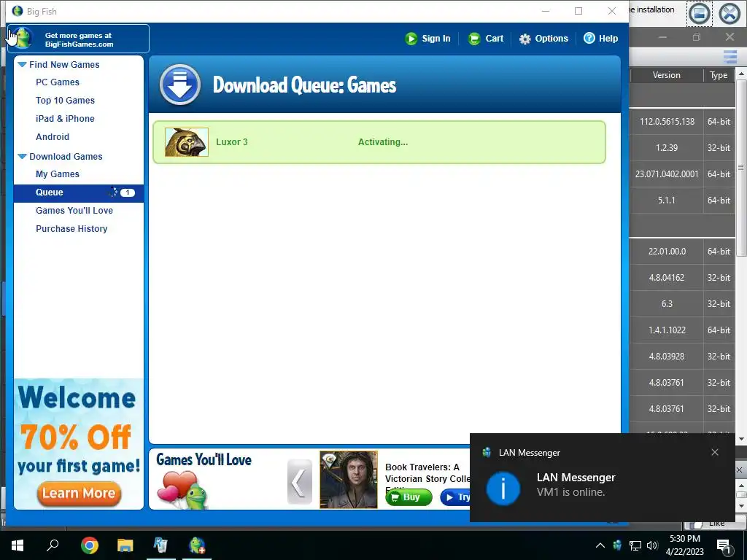Screen dimensions: 747x560
Task: Open Top 10 Games
Action: (x=65, y=101)
